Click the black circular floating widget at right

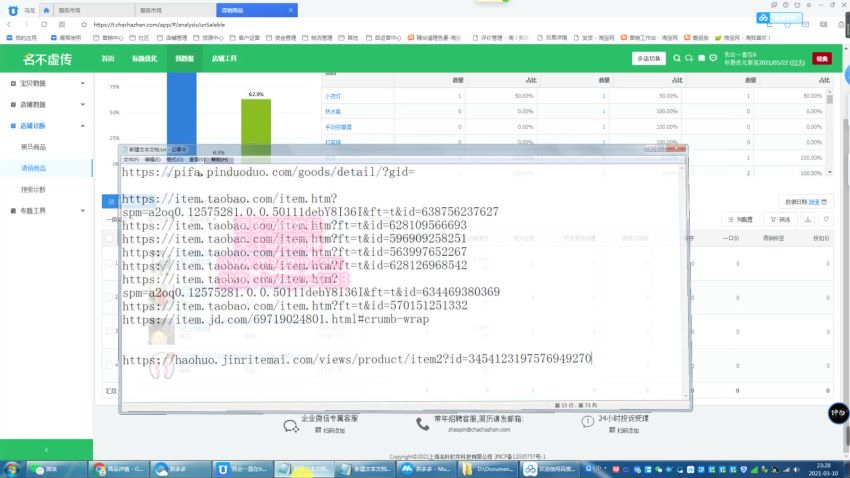click(838, 414)
